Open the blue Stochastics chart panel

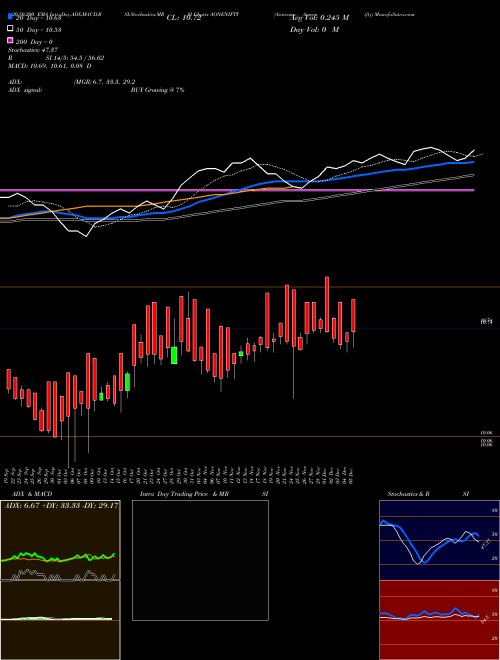coord(439,540)
